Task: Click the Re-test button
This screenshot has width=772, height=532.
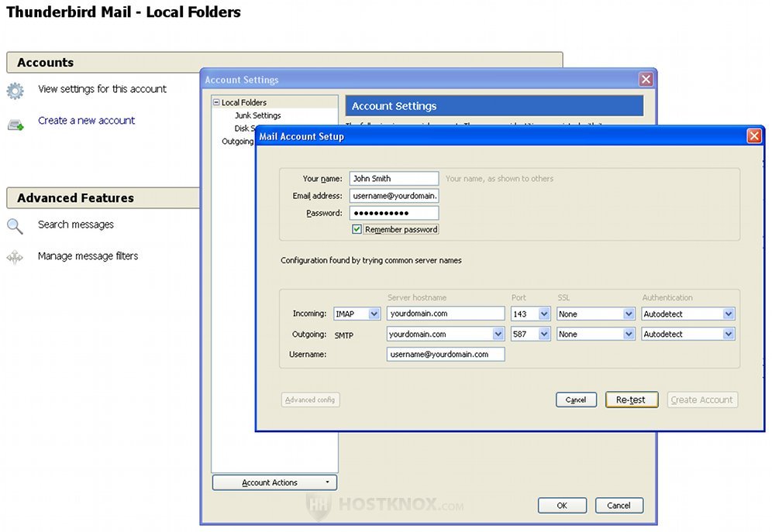Action: pos(631,400)
